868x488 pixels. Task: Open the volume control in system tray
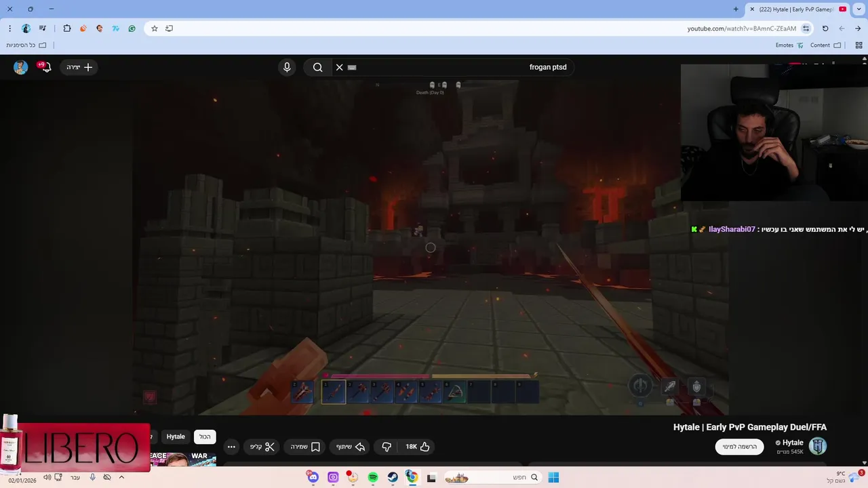[47, 477]
